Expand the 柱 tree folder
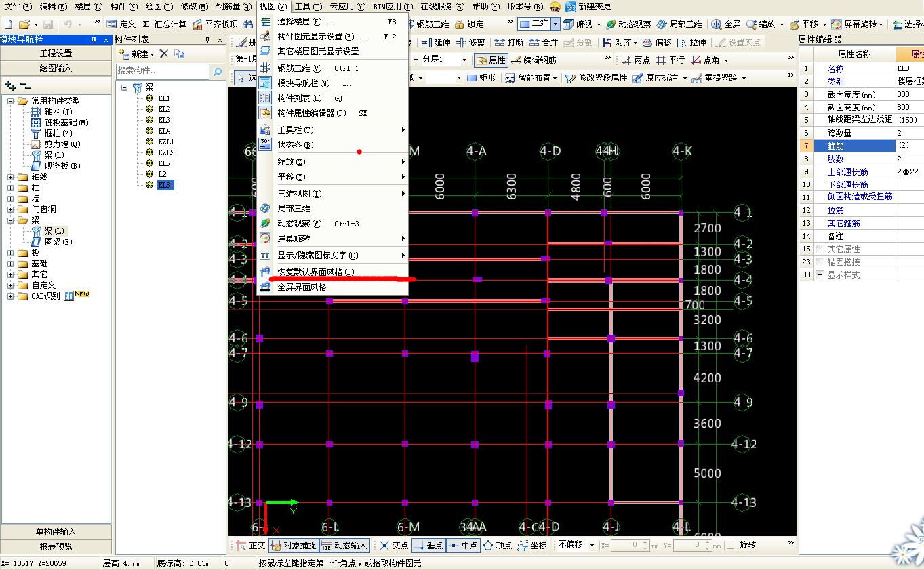The width and height of the screenshot is (924, 570). tap(11, 188)
